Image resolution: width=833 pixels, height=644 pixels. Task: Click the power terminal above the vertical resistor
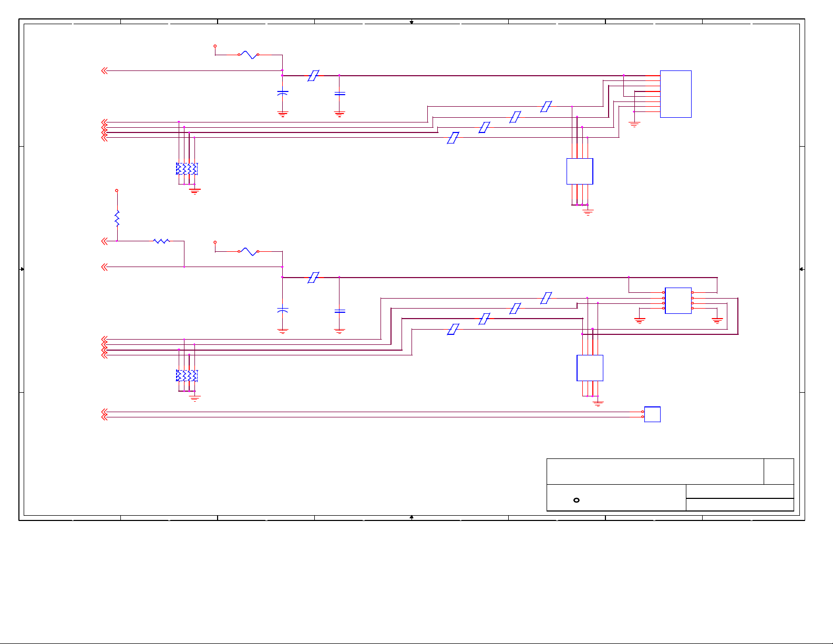pyautogui.click(x=117, y=191)
